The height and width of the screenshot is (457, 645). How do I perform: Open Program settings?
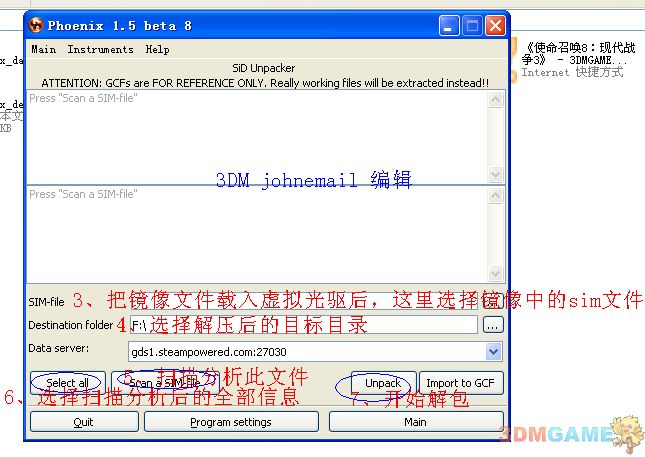(x=231, y=422)
